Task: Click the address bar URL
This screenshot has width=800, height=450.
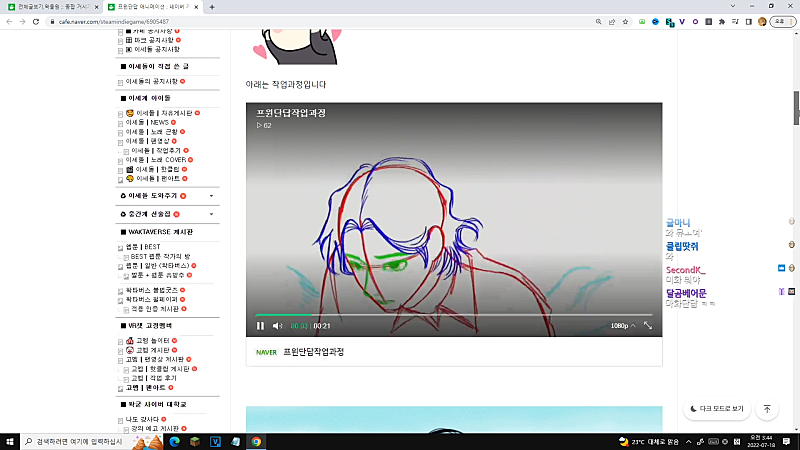Action: 113,22
